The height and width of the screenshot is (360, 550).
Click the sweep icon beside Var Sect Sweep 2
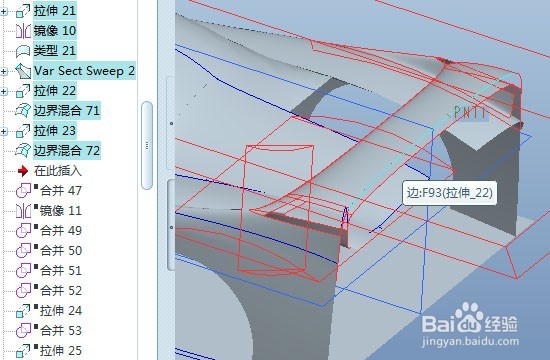23,71
